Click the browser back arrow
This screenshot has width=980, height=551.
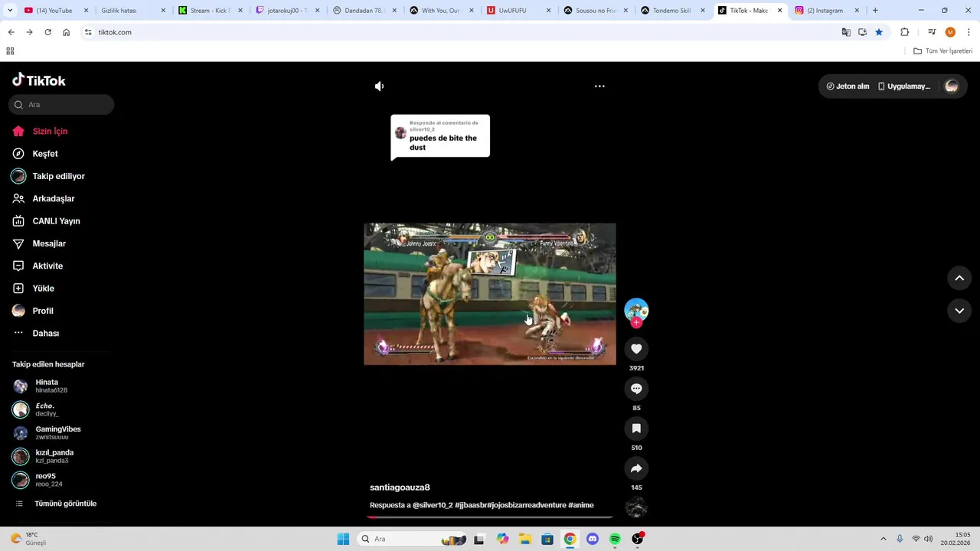coord(11,32)
